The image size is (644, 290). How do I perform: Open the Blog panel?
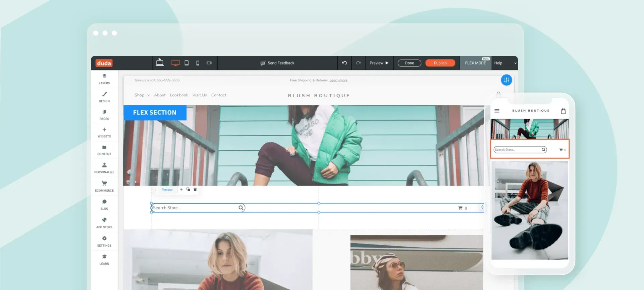tap(104, 205)
